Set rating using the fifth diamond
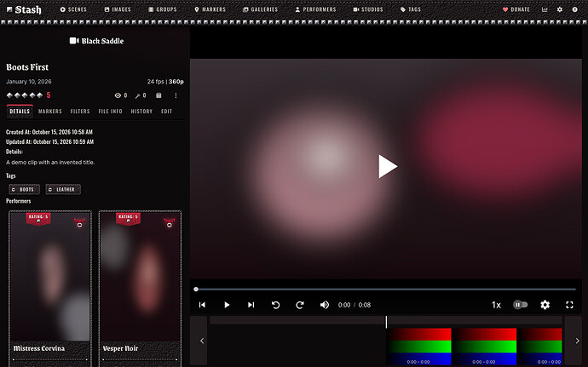 (39, 95)
